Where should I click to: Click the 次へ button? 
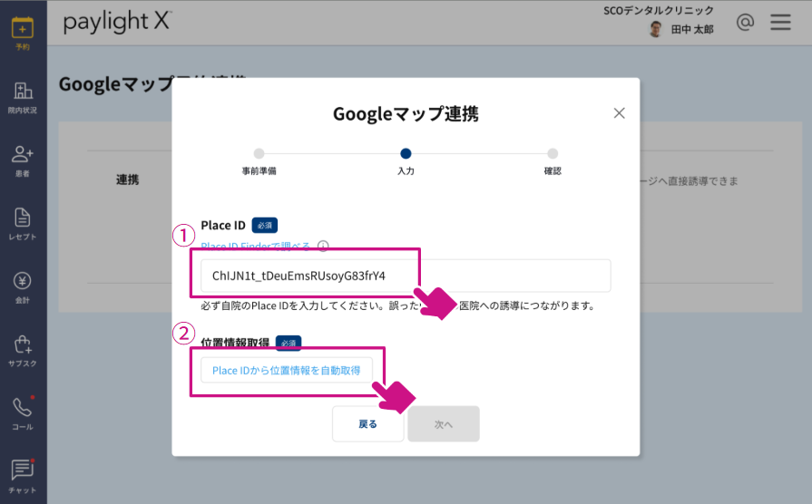point(444,424)
